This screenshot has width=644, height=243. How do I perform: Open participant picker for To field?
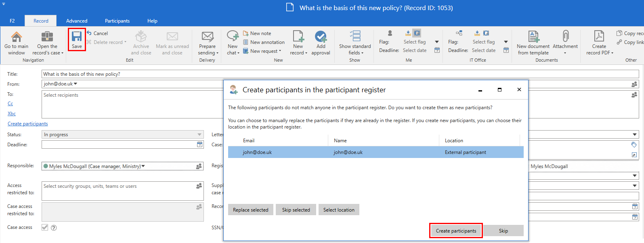[634, 95]
